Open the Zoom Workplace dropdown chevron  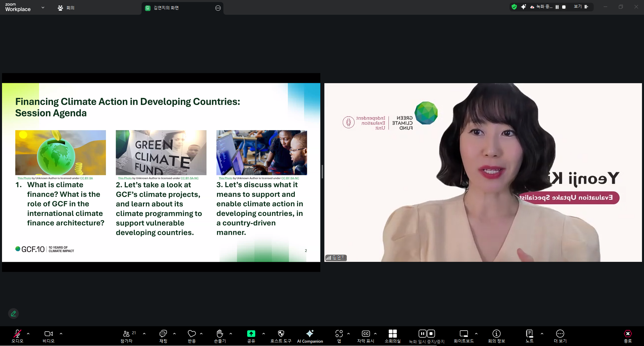(43, 7)
